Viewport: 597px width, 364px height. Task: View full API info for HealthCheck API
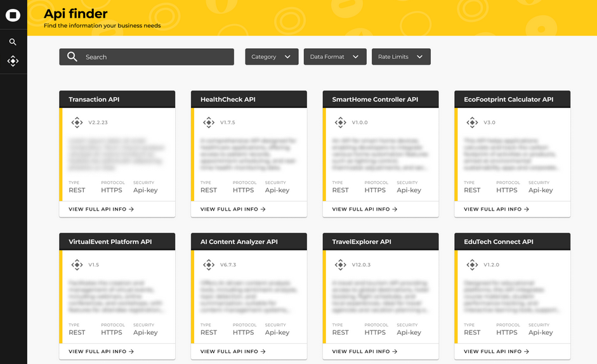[233, 209]
